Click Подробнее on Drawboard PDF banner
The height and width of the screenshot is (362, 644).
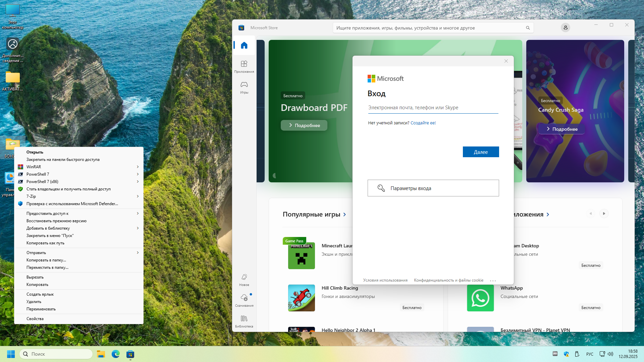point(304,125)
